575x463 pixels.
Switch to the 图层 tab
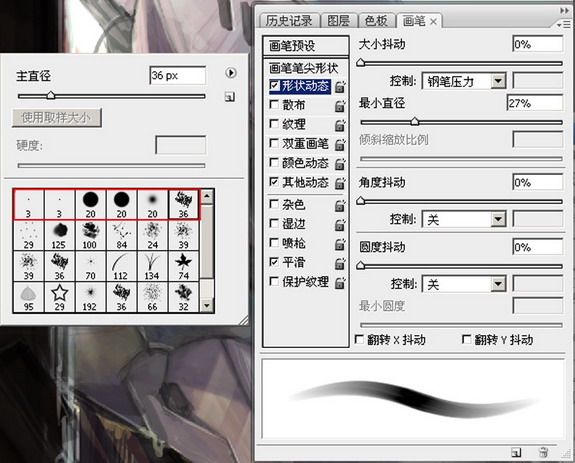tap(338, 21)
